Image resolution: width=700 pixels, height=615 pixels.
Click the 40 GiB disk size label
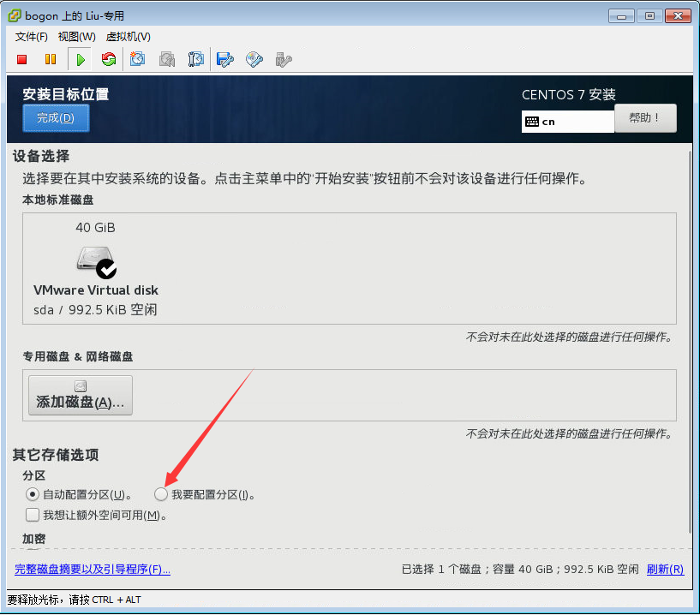click(x=96, y=228)
